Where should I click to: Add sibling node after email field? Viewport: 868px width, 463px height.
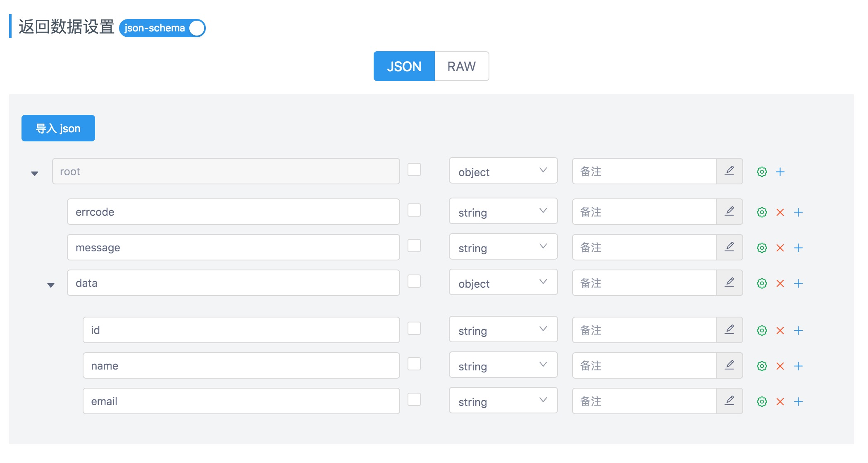[798, 401]
